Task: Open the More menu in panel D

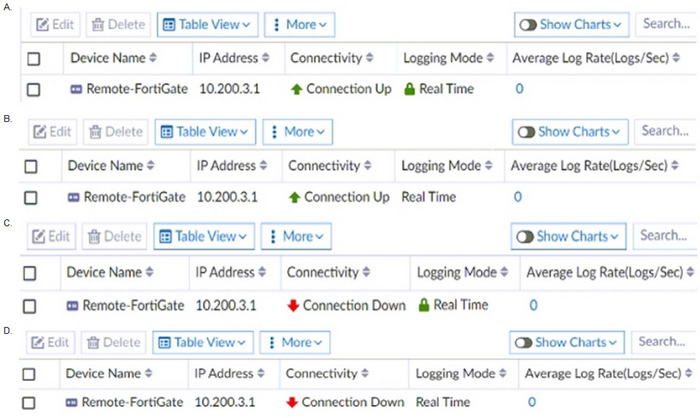Action: tap(295, 343)
